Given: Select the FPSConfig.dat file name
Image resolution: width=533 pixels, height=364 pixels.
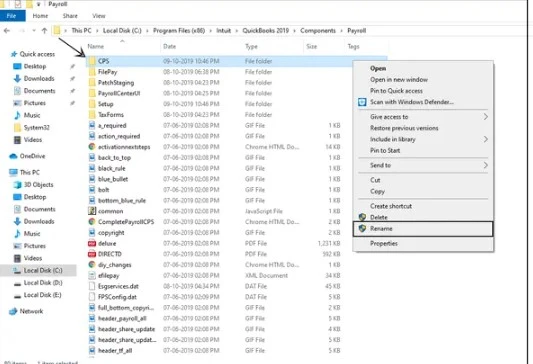Looking at the screenshot, I should (117, 297).
